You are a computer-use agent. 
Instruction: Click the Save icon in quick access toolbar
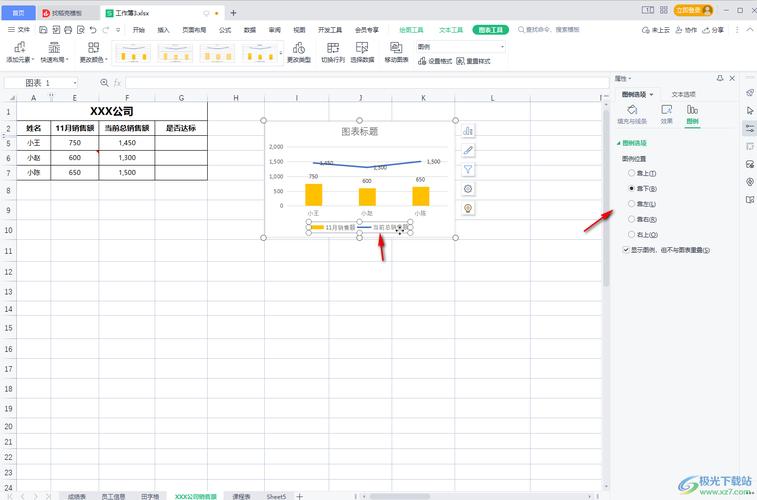pos(43,30)
